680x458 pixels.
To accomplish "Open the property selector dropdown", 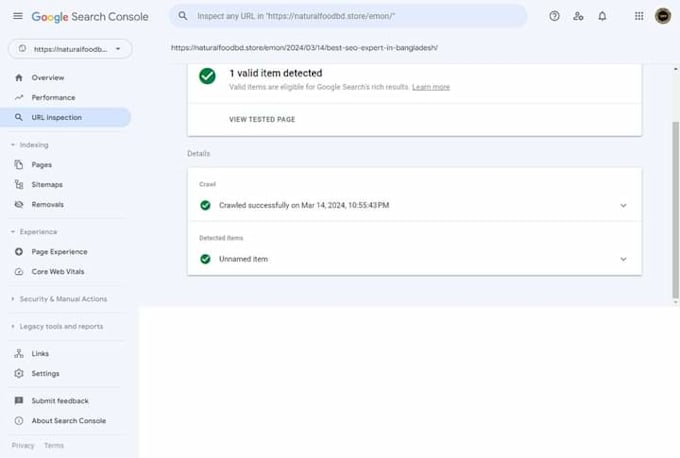I will point(70,49).
